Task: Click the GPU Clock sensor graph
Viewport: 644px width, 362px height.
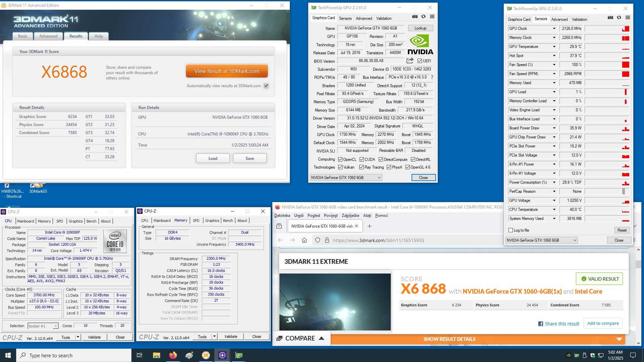Action: 607,28
